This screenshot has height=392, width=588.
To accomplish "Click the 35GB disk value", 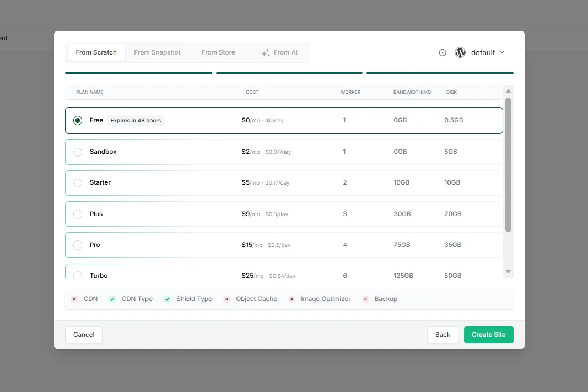I will 453,245.
